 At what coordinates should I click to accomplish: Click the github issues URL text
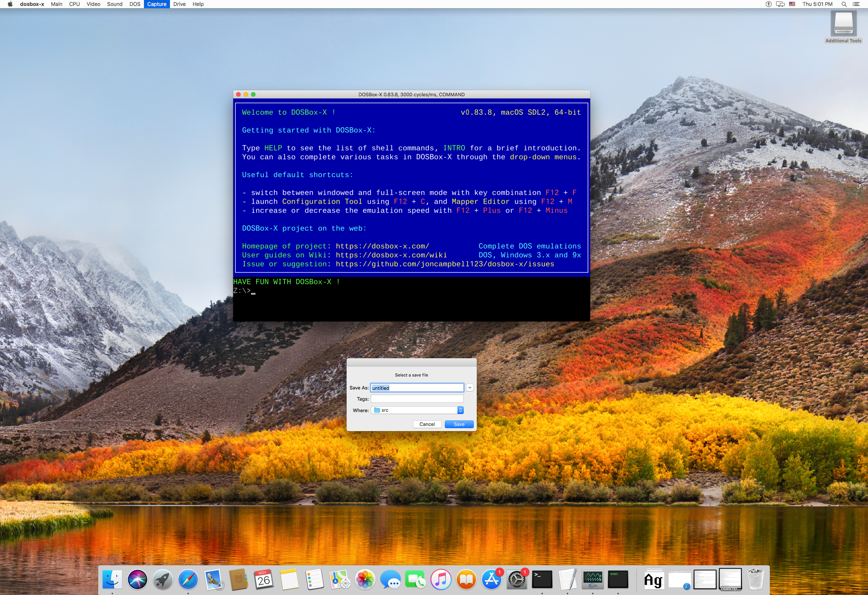pyautogui.click(x=445, y=264)
